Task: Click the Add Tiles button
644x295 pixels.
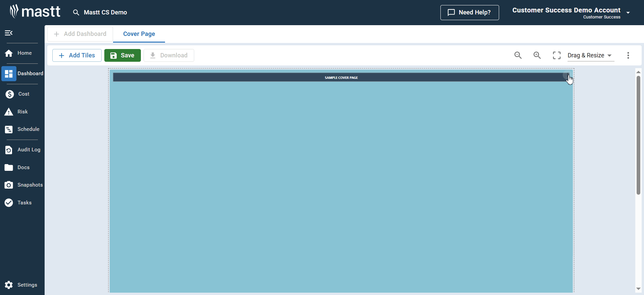Action: (77, 55)
